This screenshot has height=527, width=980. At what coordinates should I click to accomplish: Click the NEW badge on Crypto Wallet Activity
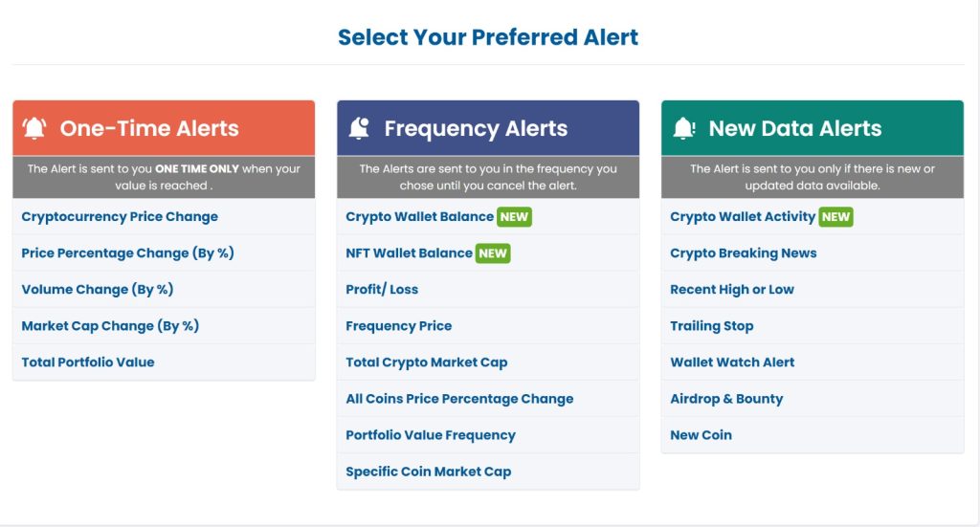coord(835,217)
